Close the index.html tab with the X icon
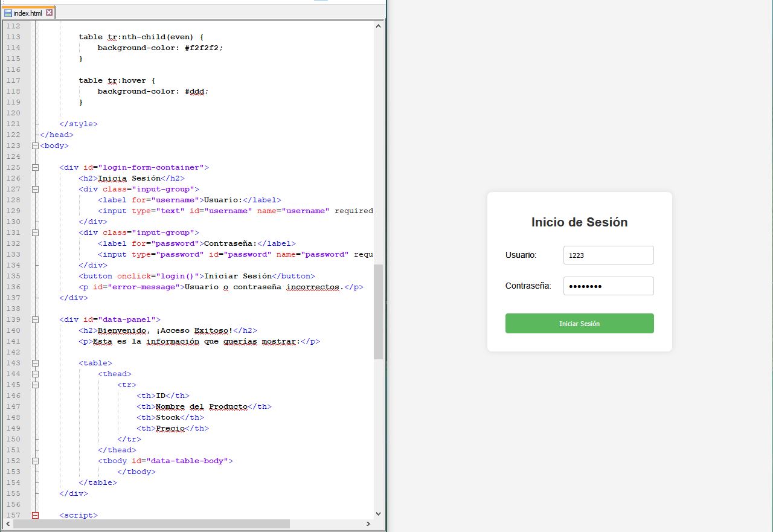 point(50,13)
